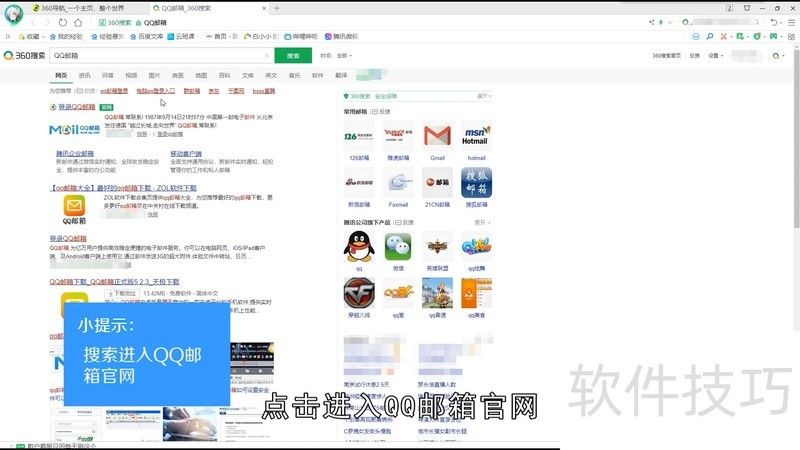800x450 pixels.
Task: Click the blue magnifier toolbar extension icon
Action: (x=710, y=36)
